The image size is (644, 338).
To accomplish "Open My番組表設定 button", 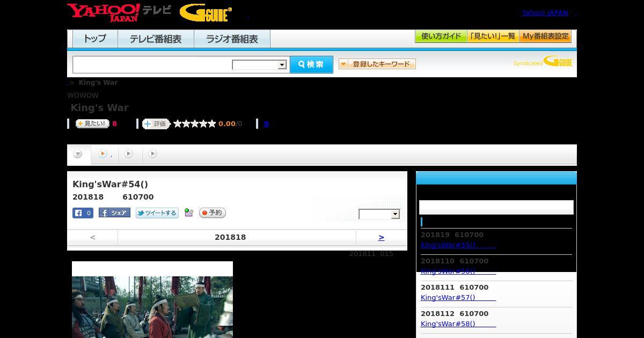I will point(545,36).
